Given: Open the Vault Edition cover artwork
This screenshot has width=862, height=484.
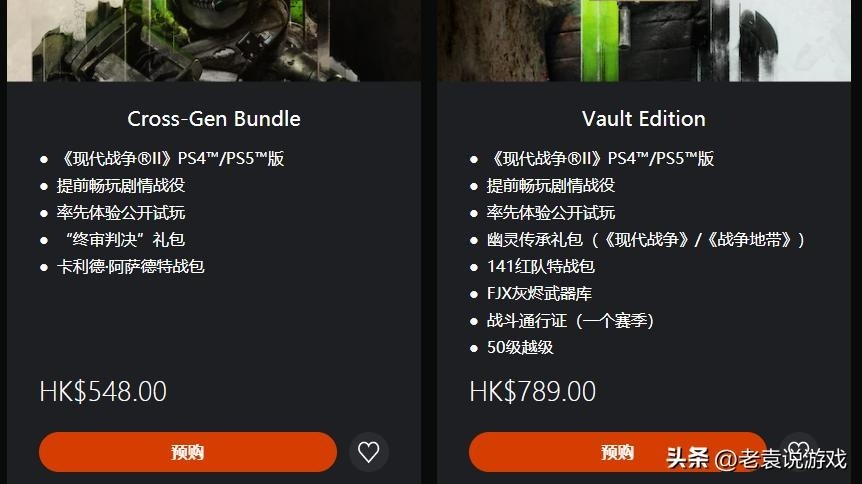Looking at the screenshot, I should [644, 41].
